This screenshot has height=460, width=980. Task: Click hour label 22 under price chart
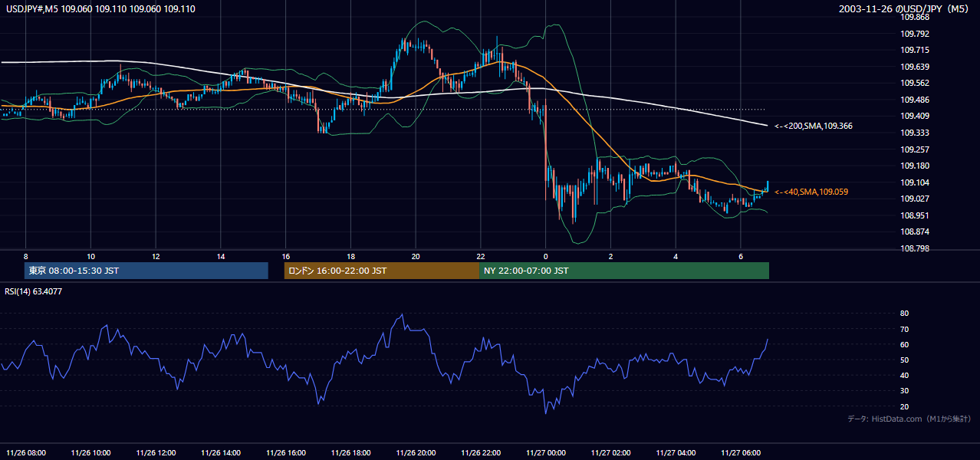(x=481, y=256)
